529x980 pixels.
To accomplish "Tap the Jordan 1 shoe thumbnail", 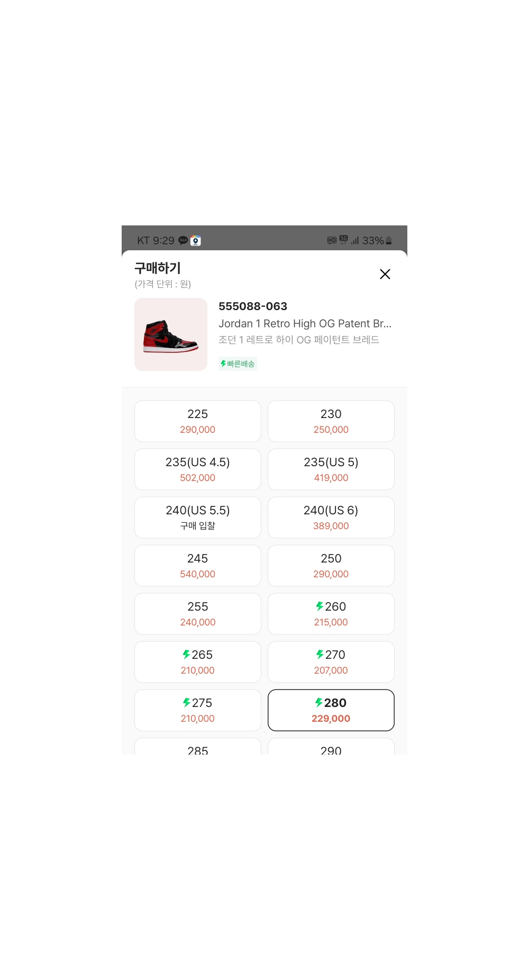I will click(171, 334).
